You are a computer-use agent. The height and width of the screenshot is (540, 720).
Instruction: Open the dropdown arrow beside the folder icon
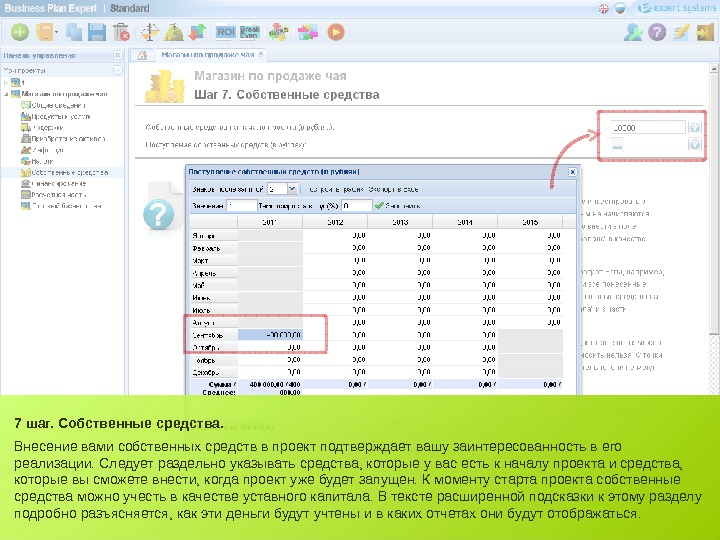pos(56,33)
